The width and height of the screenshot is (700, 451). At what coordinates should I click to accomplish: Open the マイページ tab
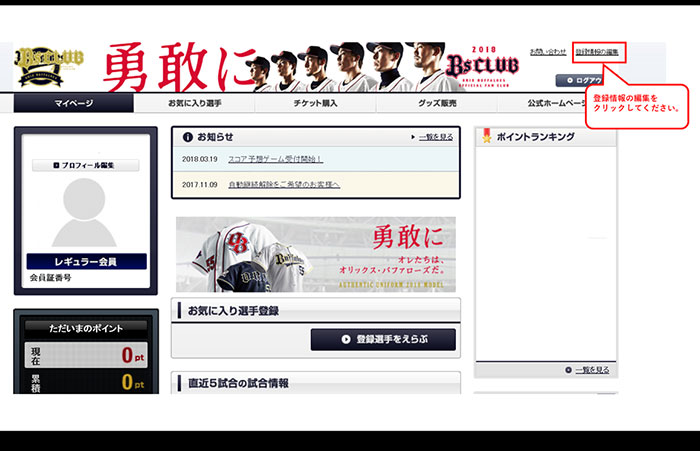coord(74,103)
